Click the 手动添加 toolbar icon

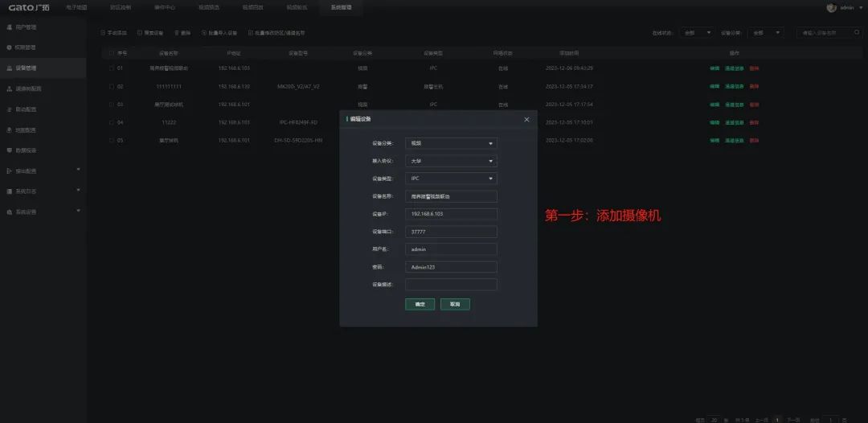pos(103,33)
